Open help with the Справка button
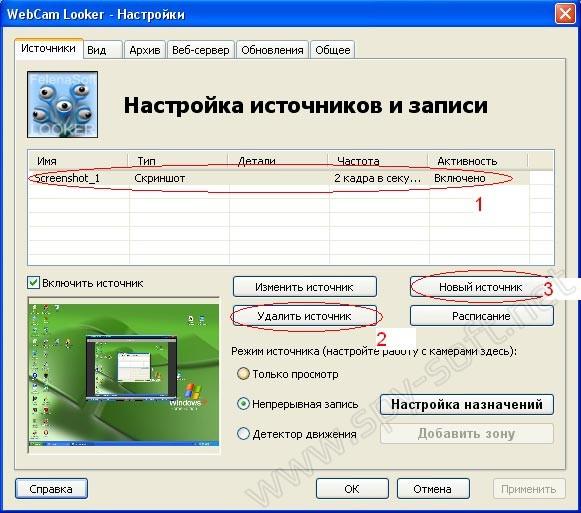The height and width of the screenshot is (513, 581). coord(51,489)
